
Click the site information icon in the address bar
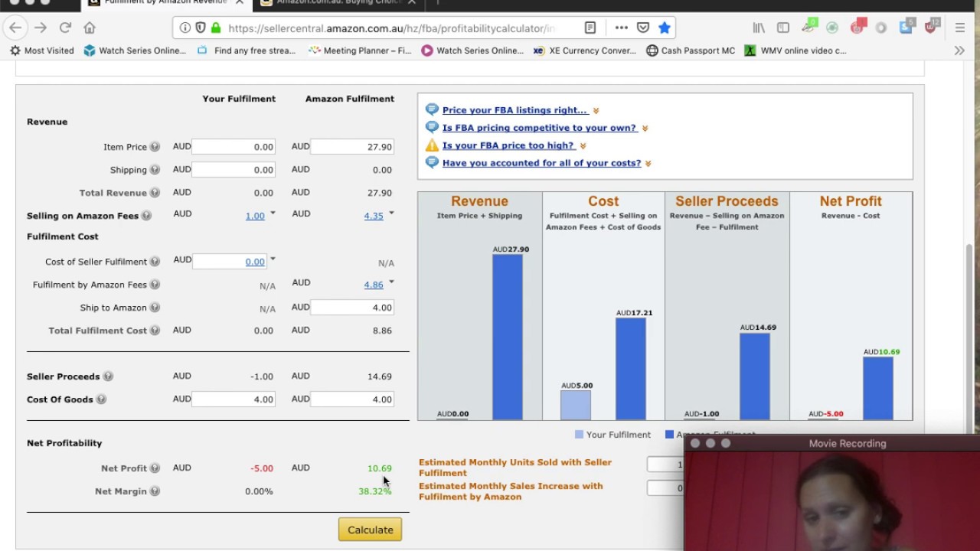[185, 28]
